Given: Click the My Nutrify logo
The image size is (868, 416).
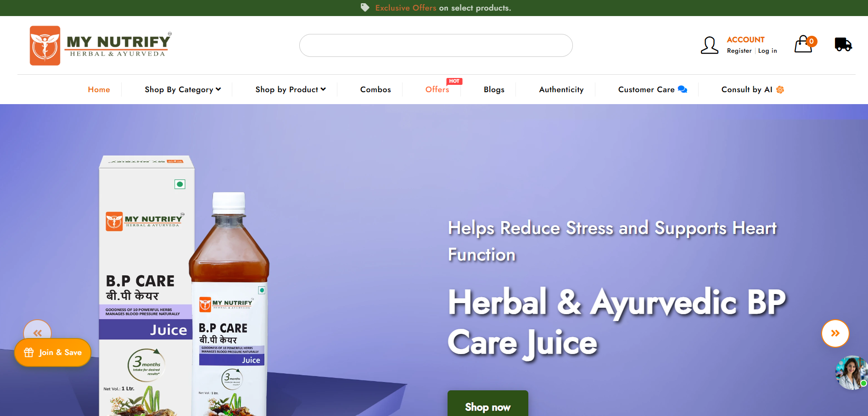Looking at the screenshot, I should (101, 45).
